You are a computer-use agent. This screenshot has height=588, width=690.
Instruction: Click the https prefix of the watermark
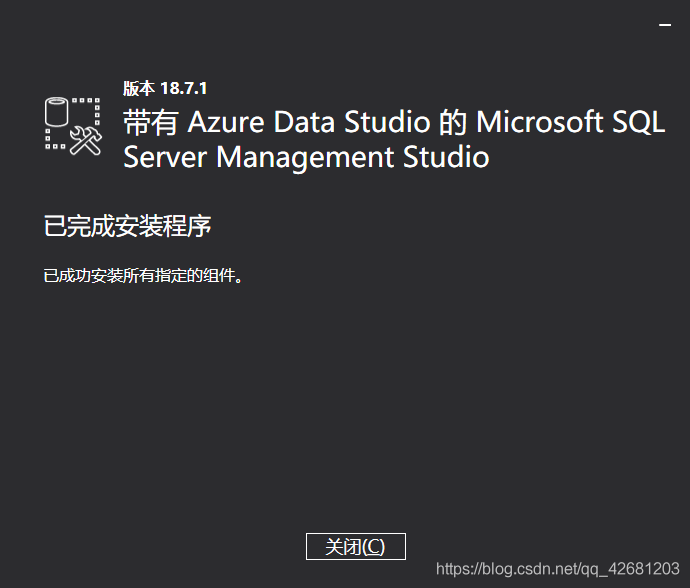pos(455,568)
